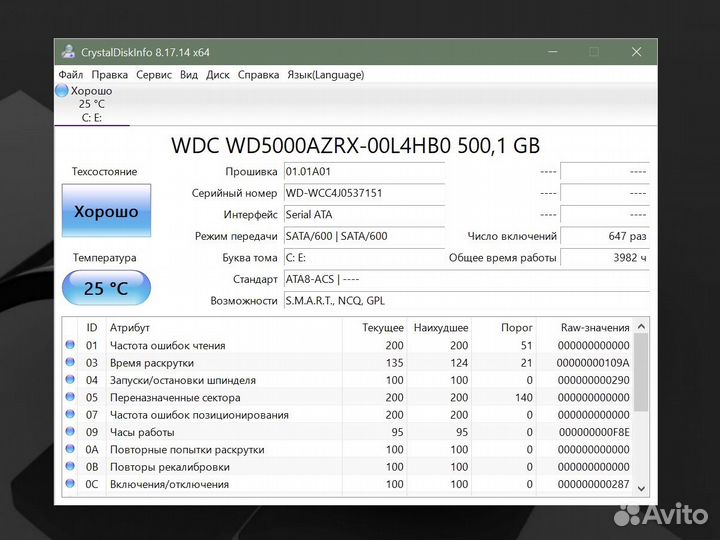Click the scroll up arrow of attribute list
This screenshot has height=540, width=720.
click(x=641, y=326)
